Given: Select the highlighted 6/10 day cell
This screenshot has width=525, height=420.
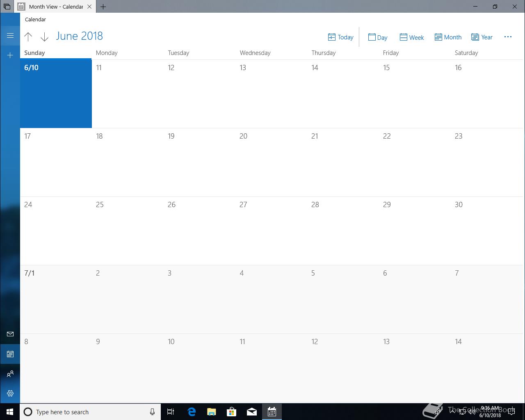Looking at the screenshot, I should [x=56, y=93].
